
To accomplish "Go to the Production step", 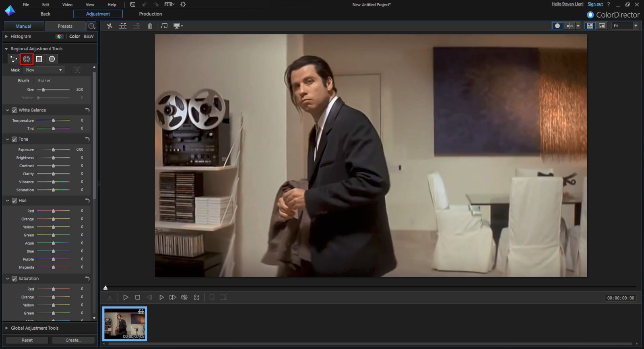I will [x=151, y=14].
